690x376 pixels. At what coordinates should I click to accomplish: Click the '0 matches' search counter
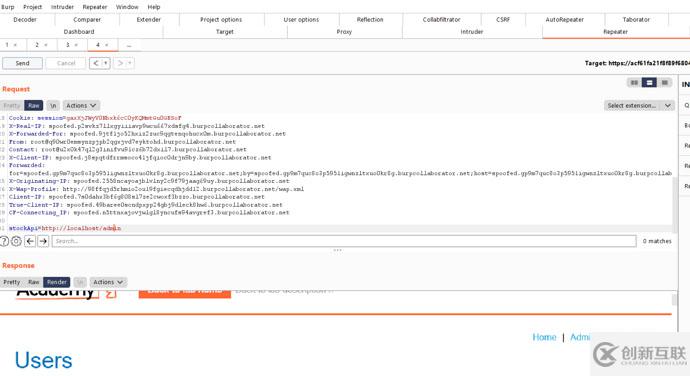[657, 241]
